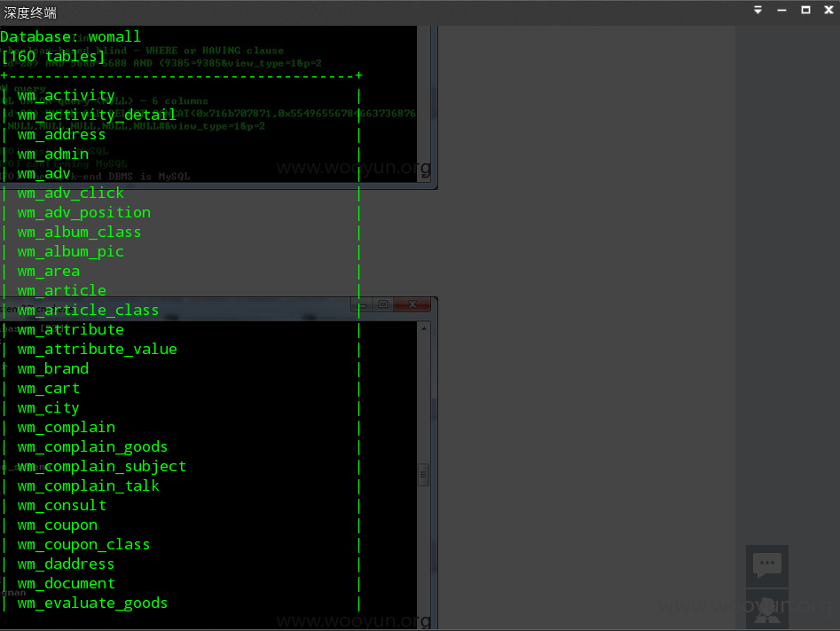
Task: Select table name wm_article_class
Action: 88,310
